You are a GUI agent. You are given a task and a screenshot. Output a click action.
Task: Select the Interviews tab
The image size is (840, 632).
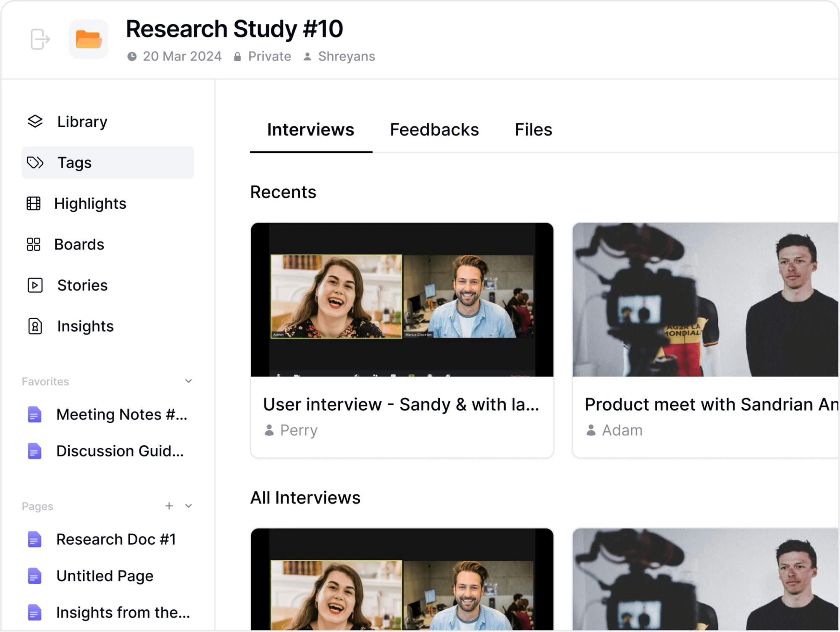coord(310,130)
